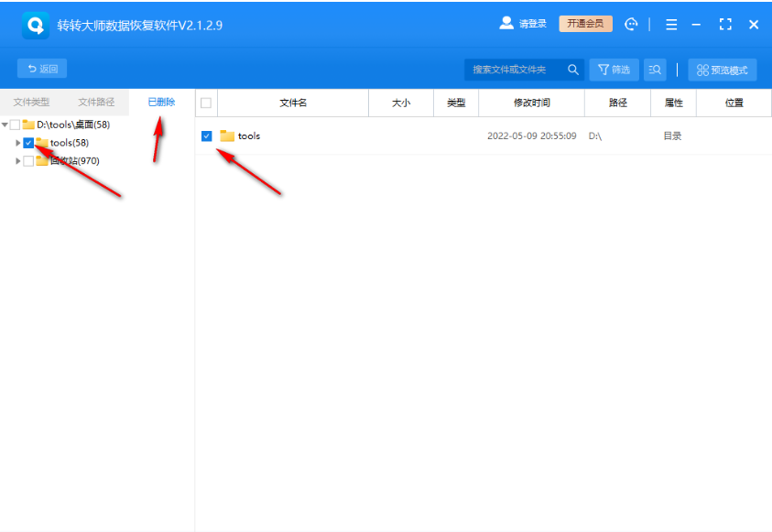Click the search magnifier icon
Viewport: 772px width, 532px height.
point(572,70)
